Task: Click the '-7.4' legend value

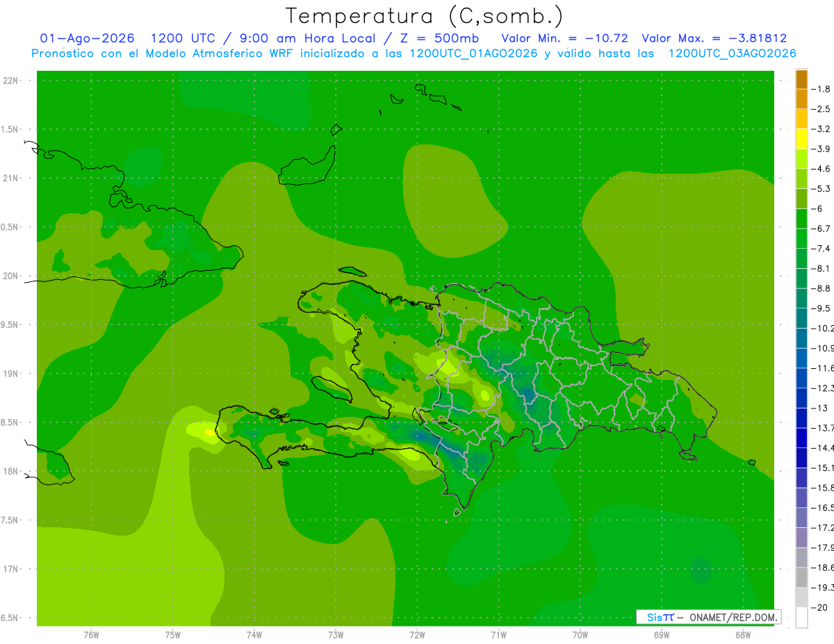Action: [x=821, y=248]
